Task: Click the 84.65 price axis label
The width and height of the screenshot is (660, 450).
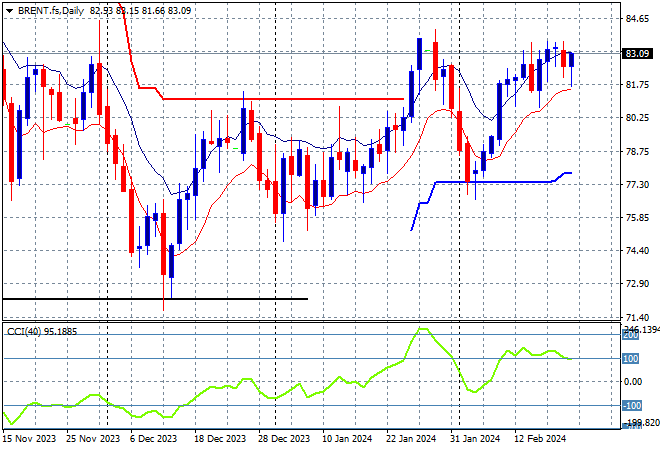Action: pos(636,19)
